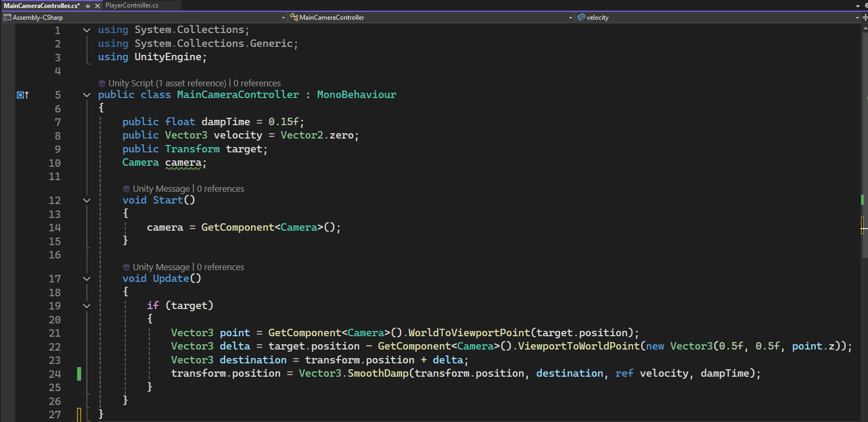Select the MainCameraController.cs tab
Screen dimensions: 868x422
pyautogui.click(x=42, y=6)
